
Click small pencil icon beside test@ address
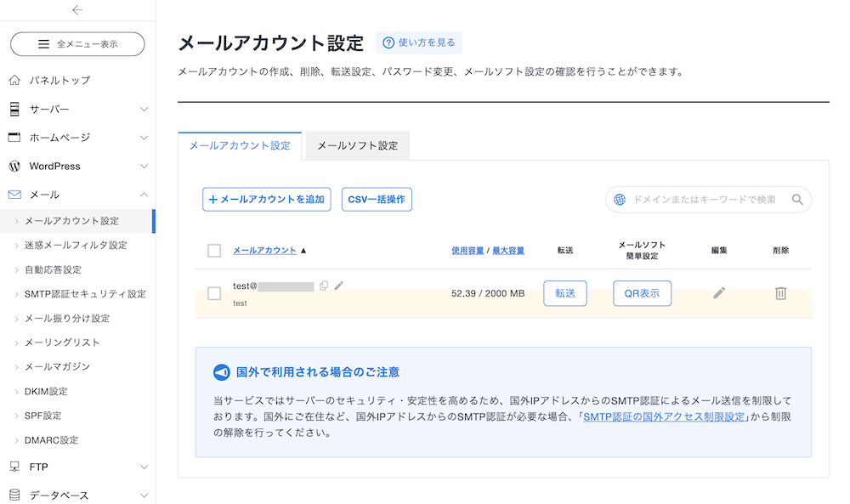[x=339, y=286]
